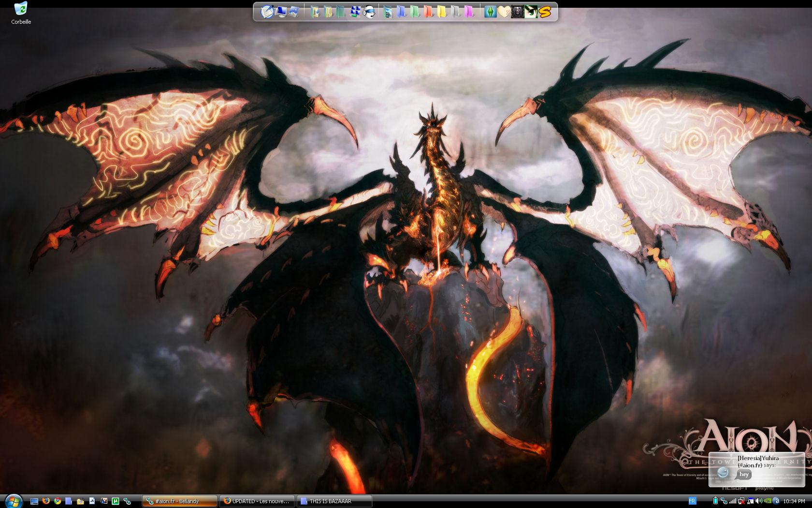Open the FR language bar indicator

[x=692, y=501]
